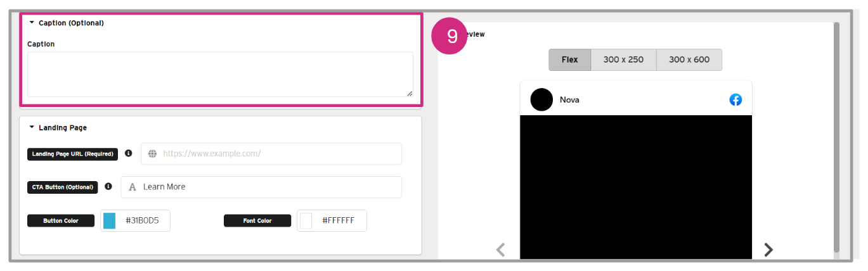Click the Facebook logo in the preview card
This screenshot has height=271, width=868.
(x=735, y=99)
